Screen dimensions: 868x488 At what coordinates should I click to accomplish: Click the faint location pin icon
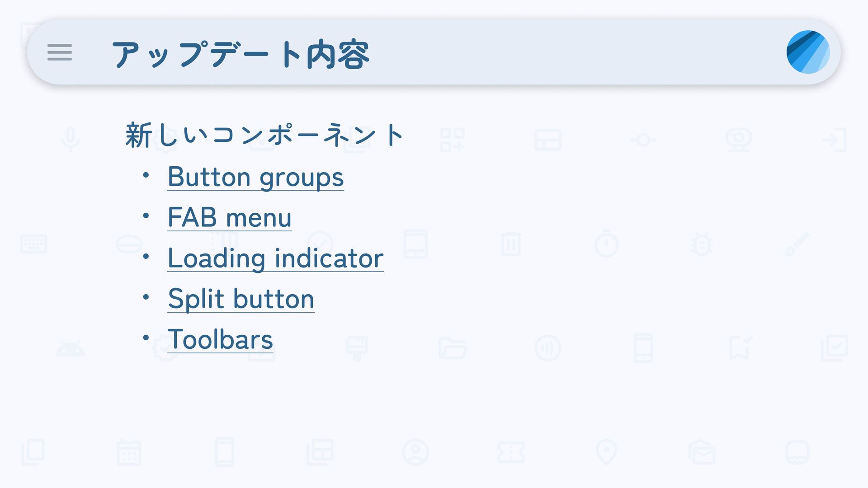[607, 452]
